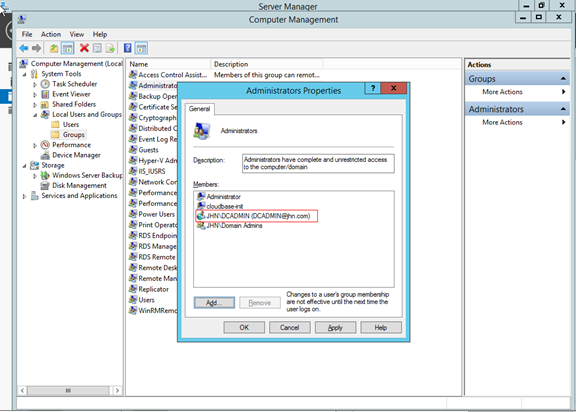Select the Hyper-V Adm... group row
The height and width of the screenshot is (412, 580).
pyautogui.click(x=153, y=161)
